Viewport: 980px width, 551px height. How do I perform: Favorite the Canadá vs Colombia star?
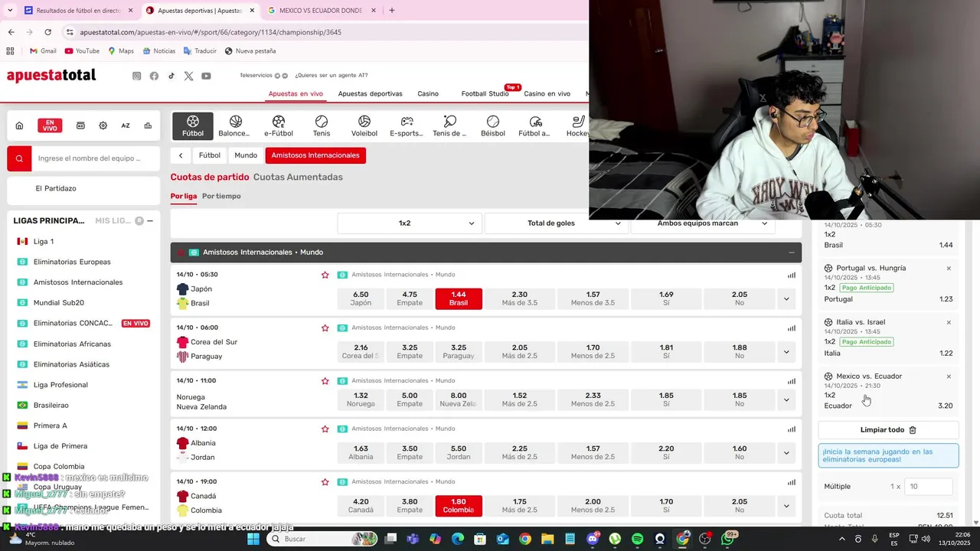(x=325, y=482)
